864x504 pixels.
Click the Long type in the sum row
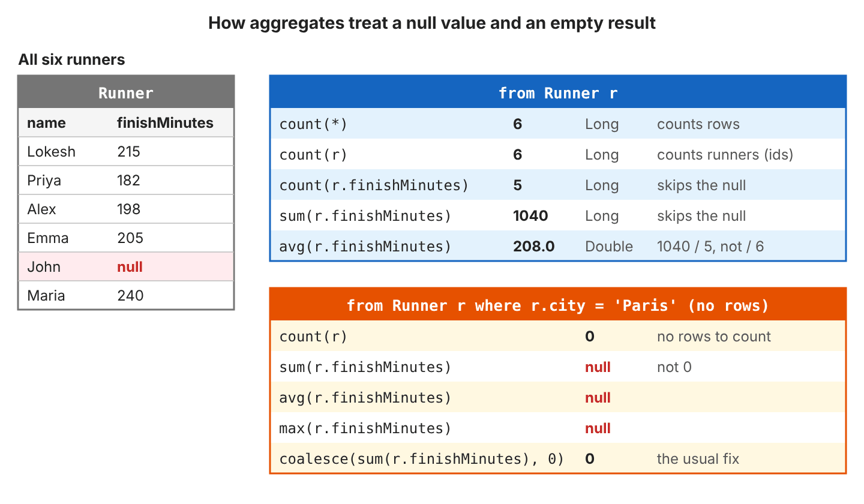tap(602, 216)
